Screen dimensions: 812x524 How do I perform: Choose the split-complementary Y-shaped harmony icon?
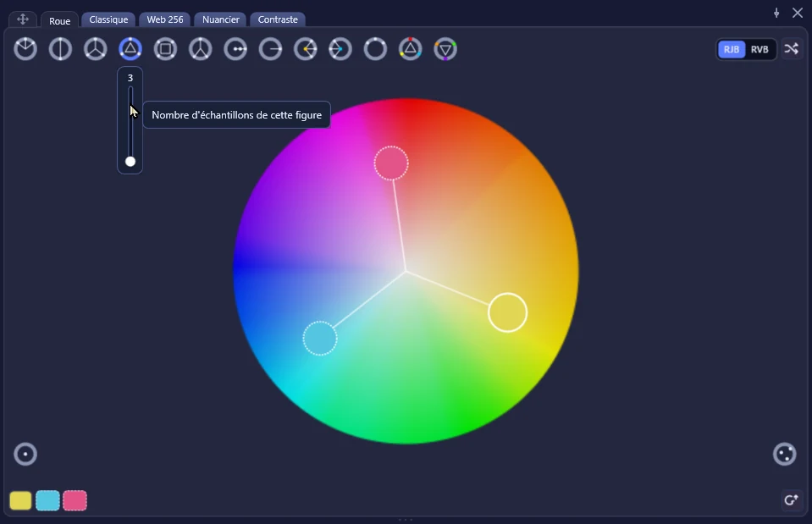pos(201,49)
